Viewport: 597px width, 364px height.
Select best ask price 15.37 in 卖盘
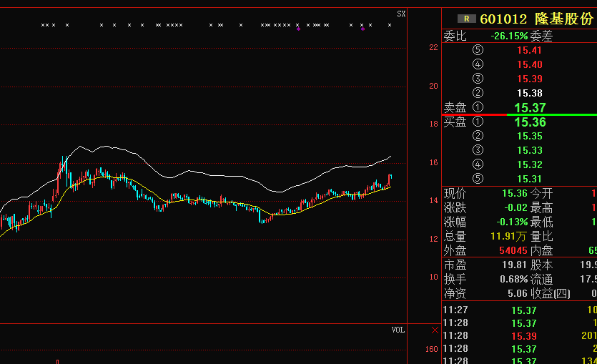[530, 108]
